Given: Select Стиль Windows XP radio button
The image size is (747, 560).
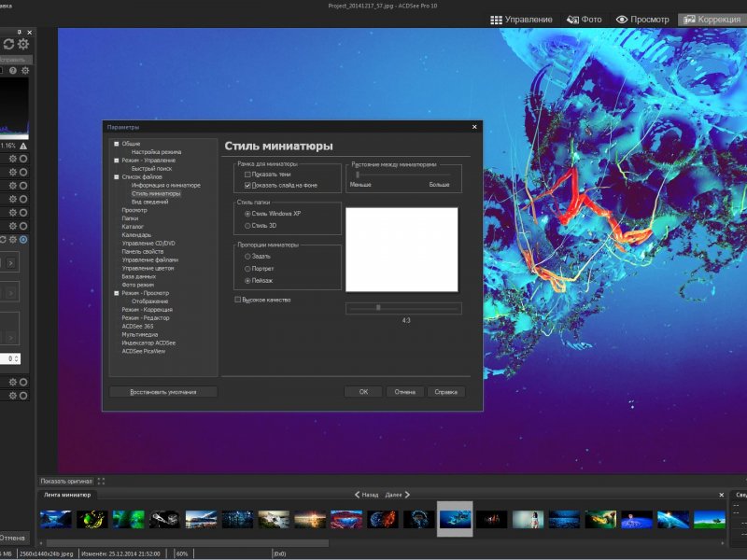Looking at the screenshot, I should pyautogui.click(x=247, y=214).
